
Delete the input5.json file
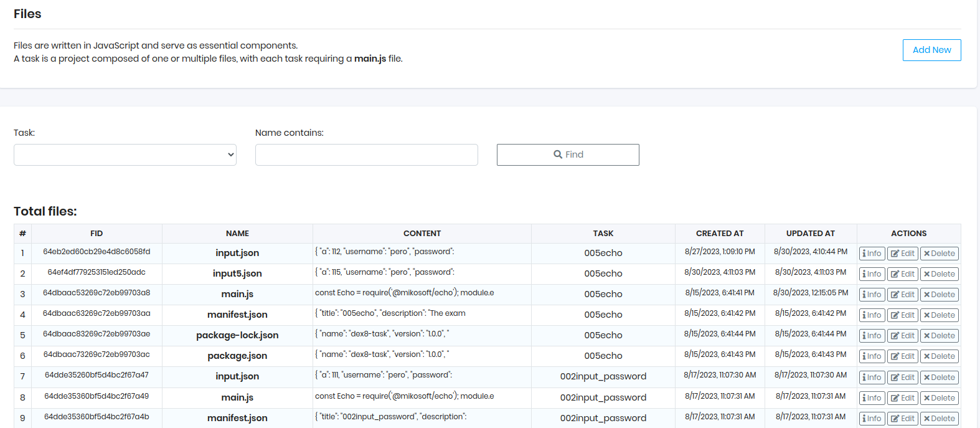[x=939, y=274]
